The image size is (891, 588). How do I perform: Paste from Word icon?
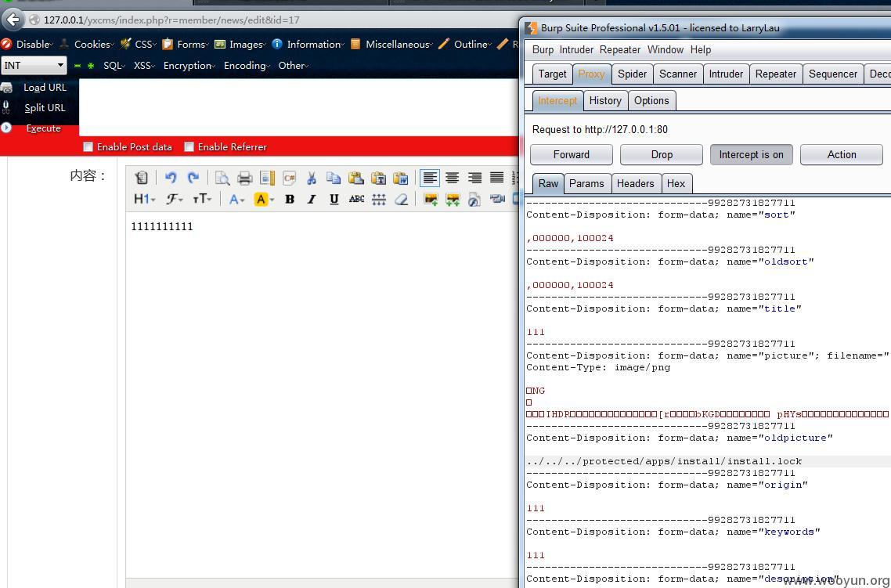pyautogui.click(x=401, y=178)
